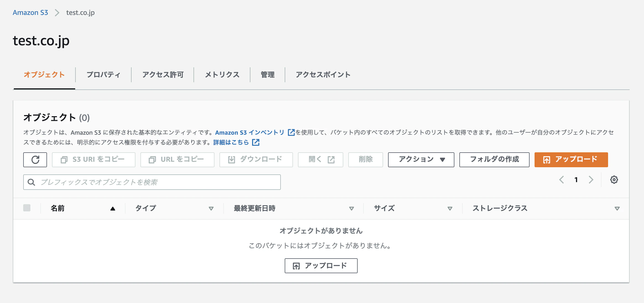Viewport: 644px width, 303px height.
Task: Click 最終更新日時 column header
Action: point(255,208)
